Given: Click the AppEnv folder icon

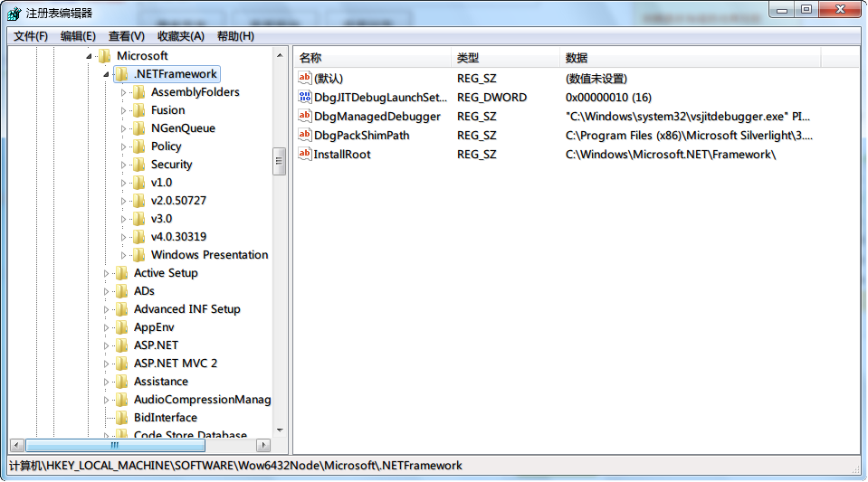Looking at the screenshot, I should [x=122, y=327].
